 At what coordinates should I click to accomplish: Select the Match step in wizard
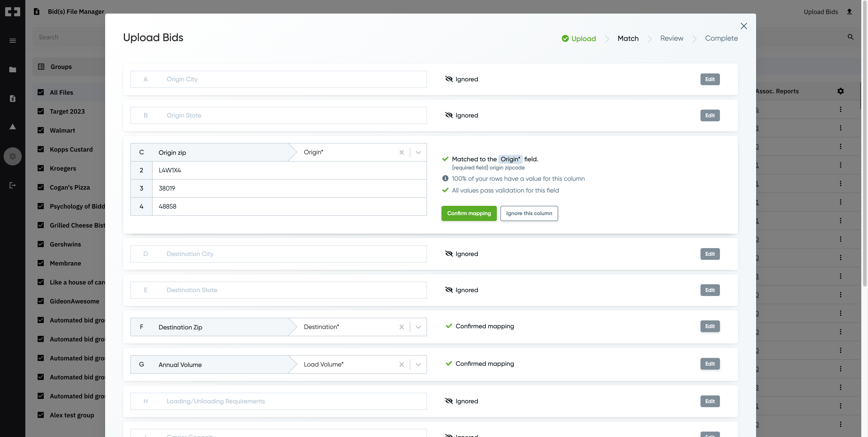click(x=628, y=38)
